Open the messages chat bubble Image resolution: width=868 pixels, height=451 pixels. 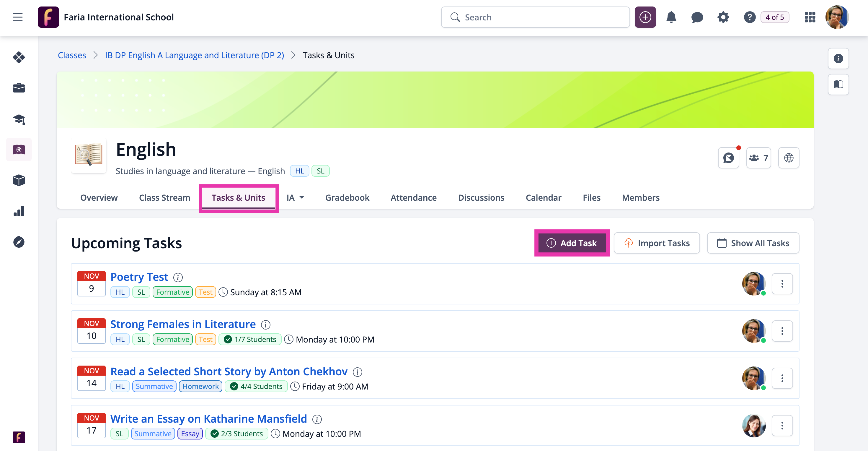(697, 17)
